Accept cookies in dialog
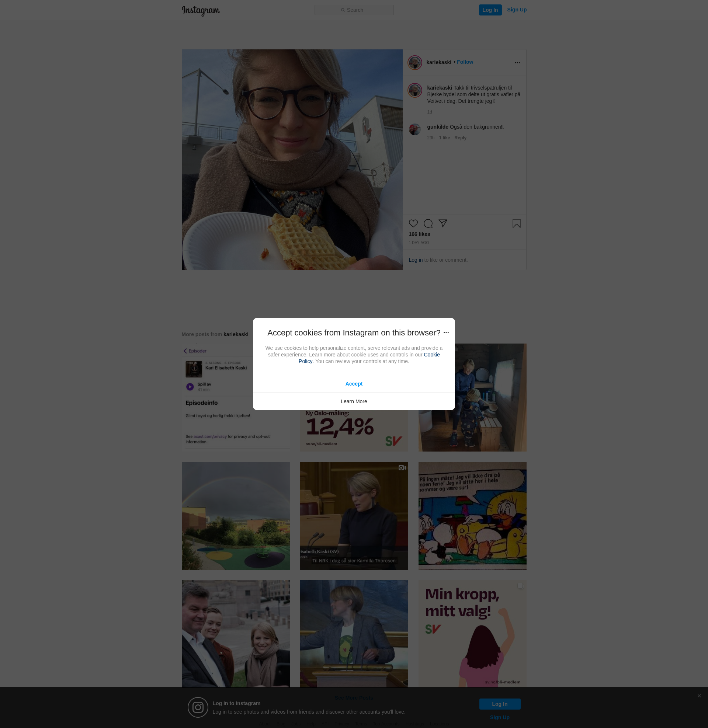The width and height of the screenshot is (708, 728). tap(354, 384)
